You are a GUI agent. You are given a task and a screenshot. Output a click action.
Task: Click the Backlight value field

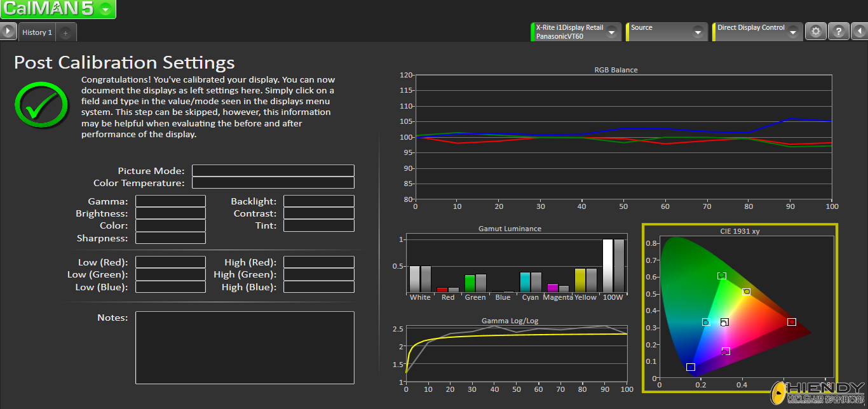click(318, 201)
